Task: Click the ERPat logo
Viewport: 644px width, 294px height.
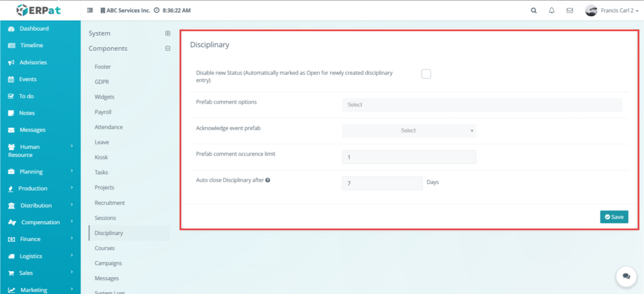Action: [x=39, y=10]
